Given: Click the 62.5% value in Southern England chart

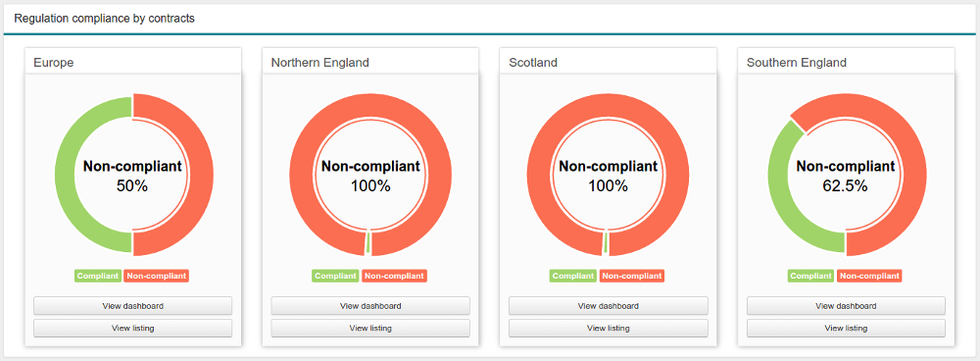Looking at the screenshot, I should click(x=845, y=185).
